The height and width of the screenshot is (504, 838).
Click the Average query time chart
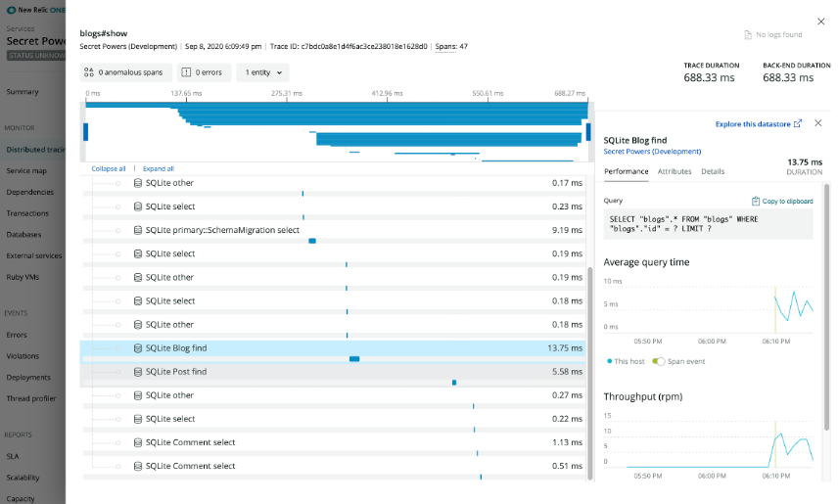tap(709, 309)
